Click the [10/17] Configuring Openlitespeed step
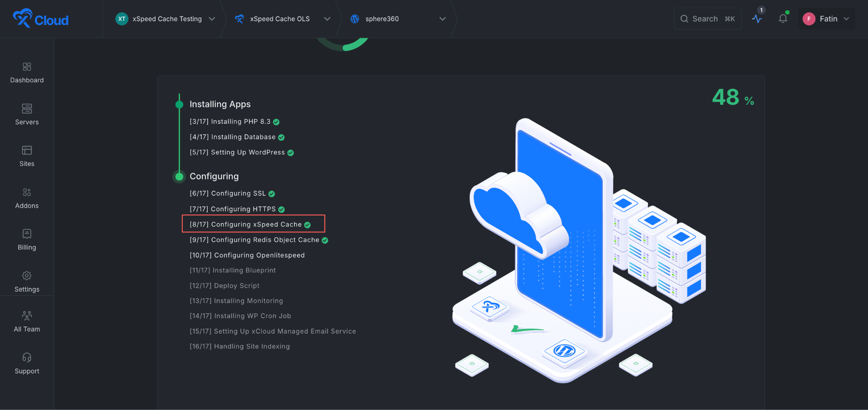This screenshot has width=868, height=410. point(247,255)
